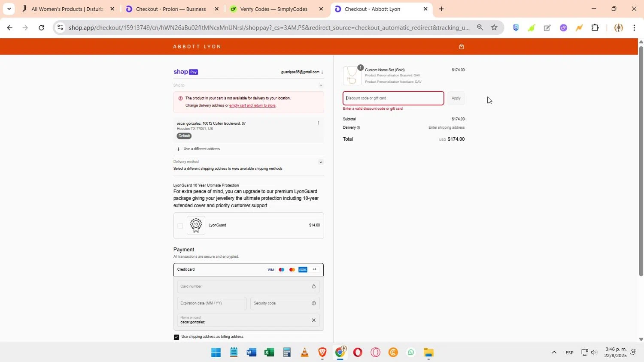Viewport: 644px width, 362px height.
Task: Click the Card number field
Action: [249, 287]
